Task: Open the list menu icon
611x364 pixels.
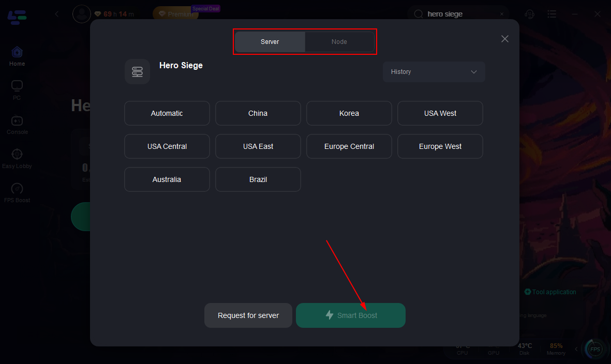Action: tap(552, 14)
